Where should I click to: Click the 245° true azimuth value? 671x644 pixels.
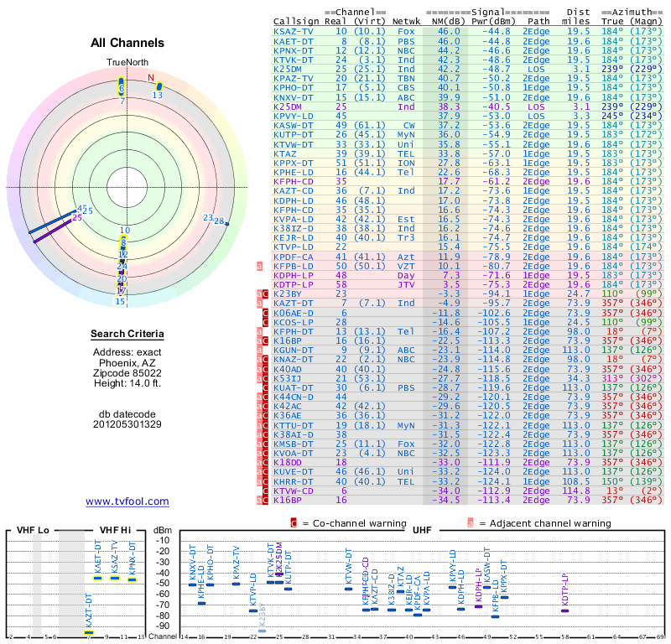(x=612, y=116)
